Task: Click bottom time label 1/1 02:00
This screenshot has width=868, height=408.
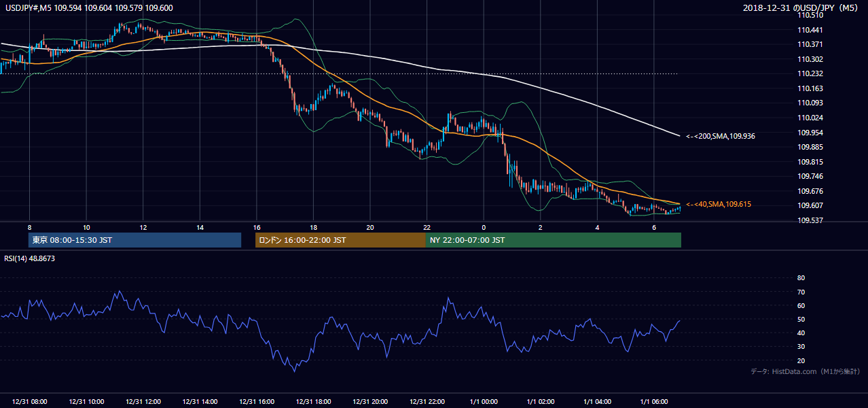Action: (541, 402)
